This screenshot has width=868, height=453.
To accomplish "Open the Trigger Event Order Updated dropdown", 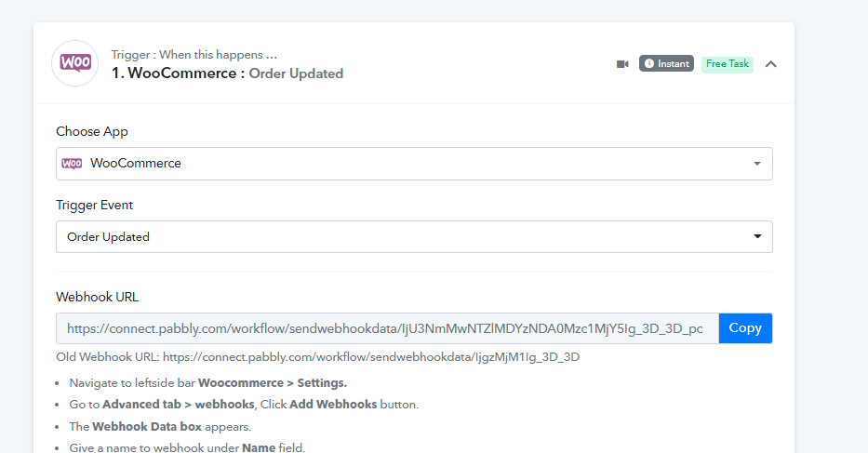I will click(x=414, y=236).
